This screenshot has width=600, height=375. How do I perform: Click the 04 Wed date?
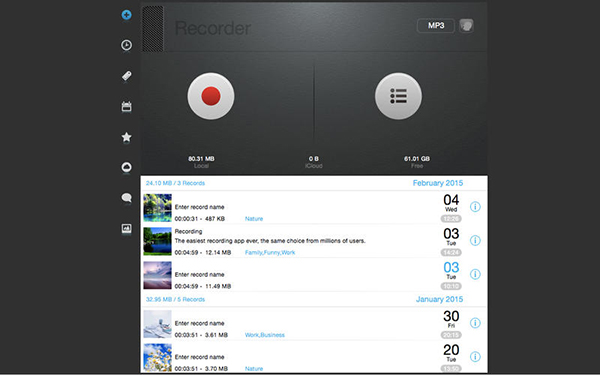click(451, 203)
